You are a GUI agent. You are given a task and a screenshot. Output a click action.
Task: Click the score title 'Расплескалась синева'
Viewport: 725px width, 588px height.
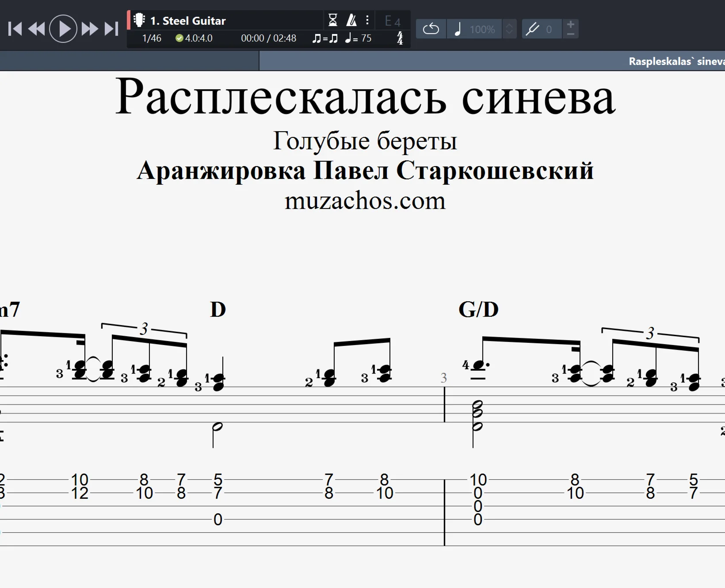(365, 96)
